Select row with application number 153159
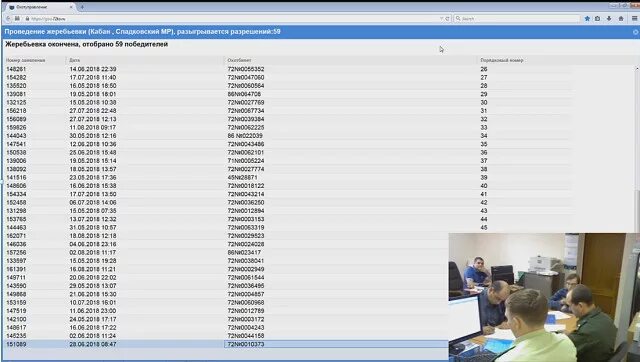The height and width of the screenshot is (362, 640). click(226, 302)
